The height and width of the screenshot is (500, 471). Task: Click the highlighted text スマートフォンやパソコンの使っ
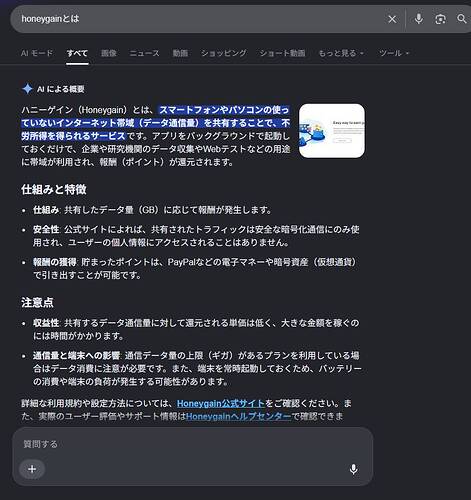coord(224,110)
